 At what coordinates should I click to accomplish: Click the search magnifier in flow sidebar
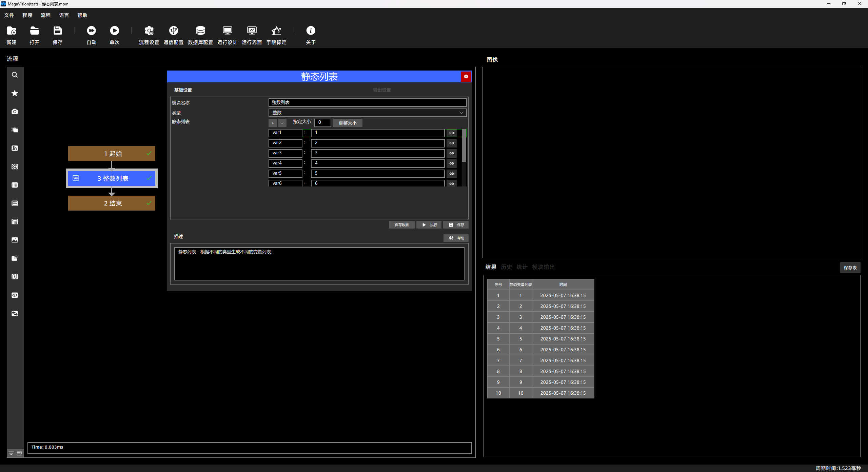[15, 75]
